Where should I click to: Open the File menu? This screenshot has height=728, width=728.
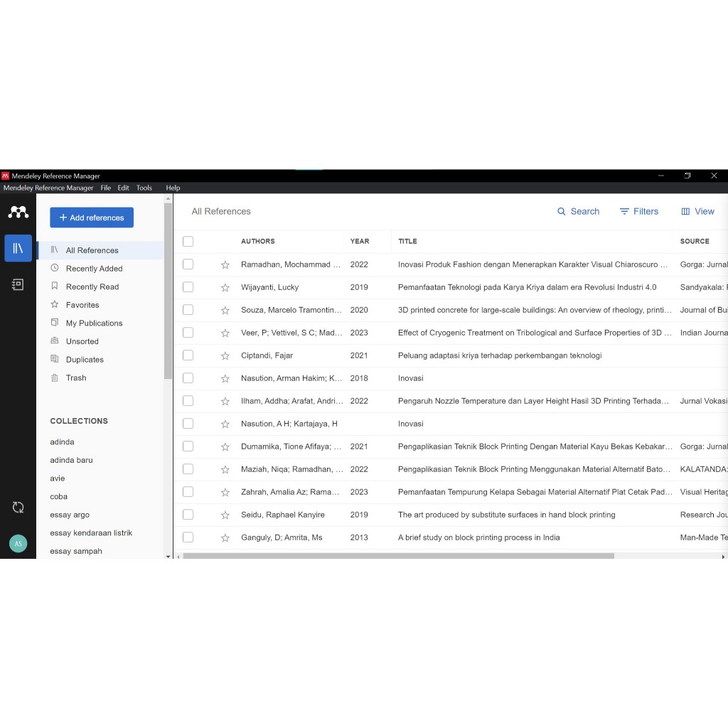(106, 188)
